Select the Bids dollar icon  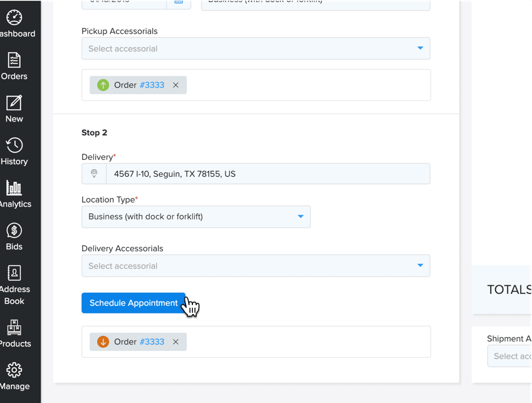(x=14, y=231)
